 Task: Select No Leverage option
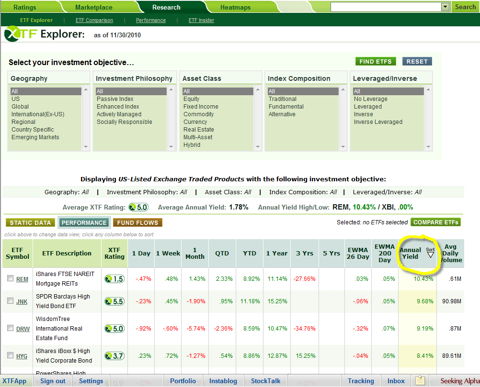[x=371, y=99]
